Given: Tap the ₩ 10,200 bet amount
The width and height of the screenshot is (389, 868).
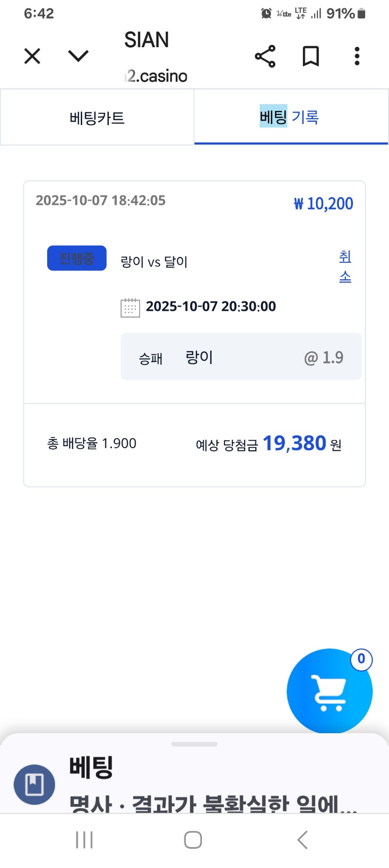Looking at the screenshot, I should pos(323,203).
